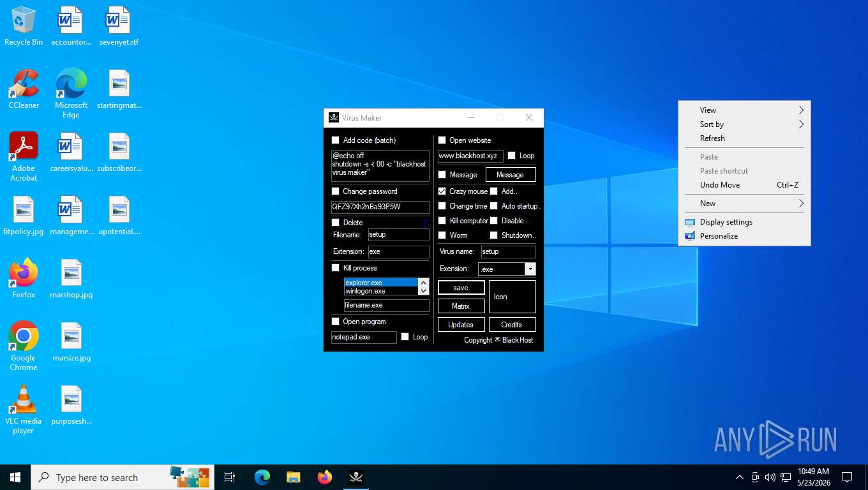
Task: Click the Virus name input field
Action: (508, 251)
